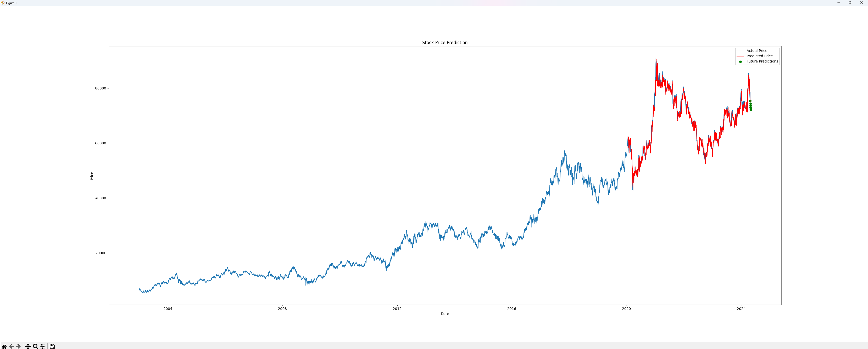Open the Configure subplots dialog
Viewport: 868px width, 349px height.
(43, 346)
